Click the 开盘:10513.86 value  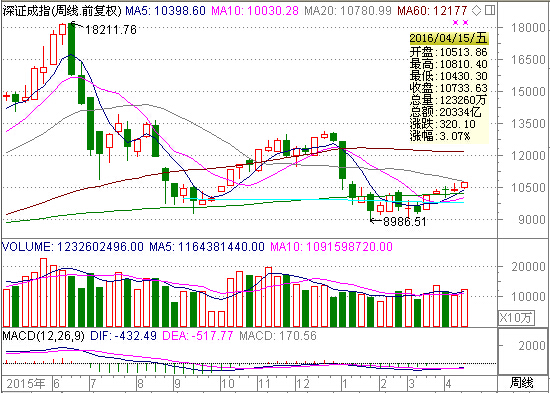click(x=449, y=52)
